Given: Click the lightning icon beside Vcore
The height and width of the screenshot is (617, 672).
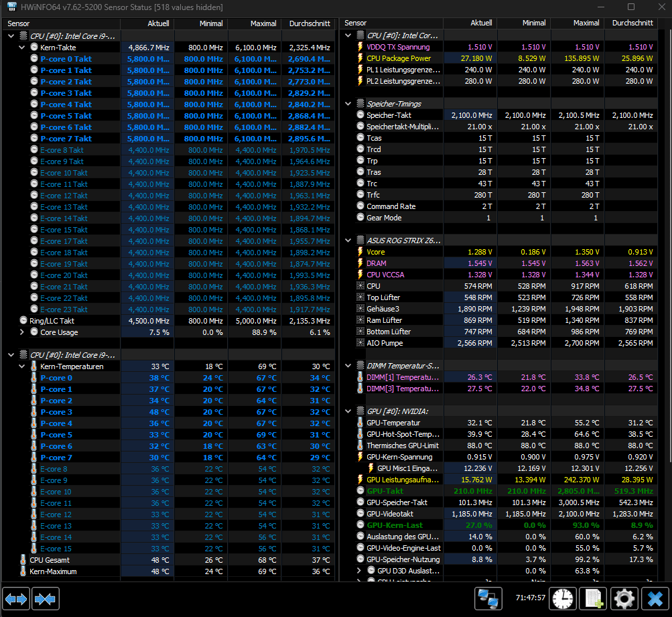Looking at the screenshot, I should coord(360,252).
